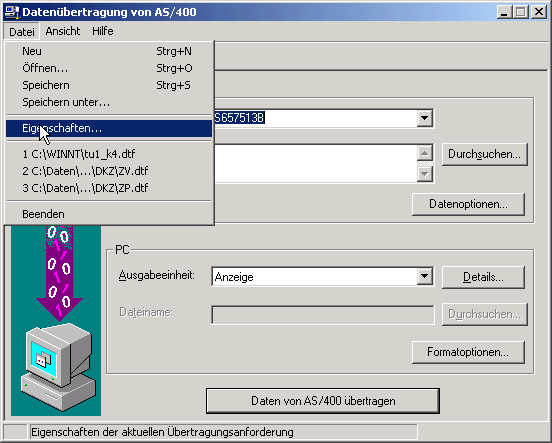
Task: Open the Ansicht menu
Action: (63, 31)
